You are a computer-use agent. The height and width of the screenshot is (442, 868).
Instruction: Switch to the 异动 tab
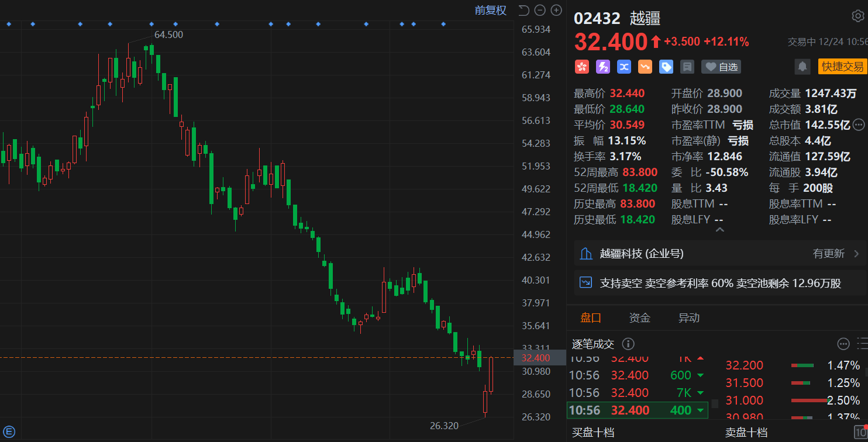point(688,317)
